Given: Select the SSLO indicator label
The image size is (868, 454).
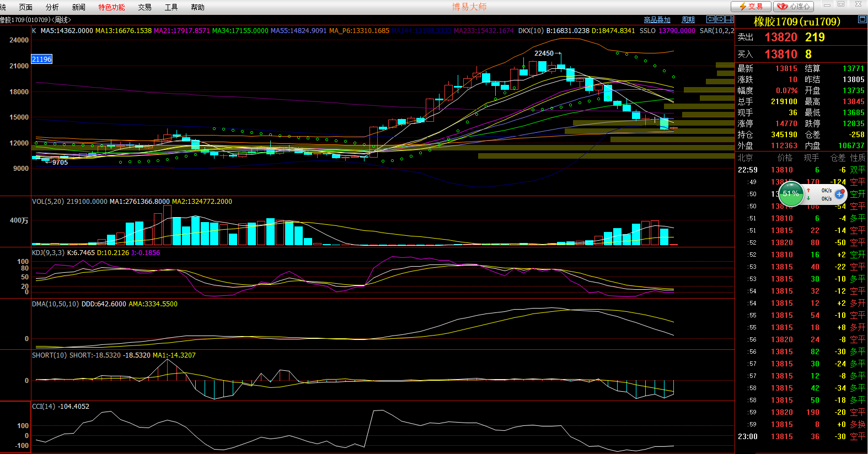Looking at the screenshot, I should pos(647,31).
